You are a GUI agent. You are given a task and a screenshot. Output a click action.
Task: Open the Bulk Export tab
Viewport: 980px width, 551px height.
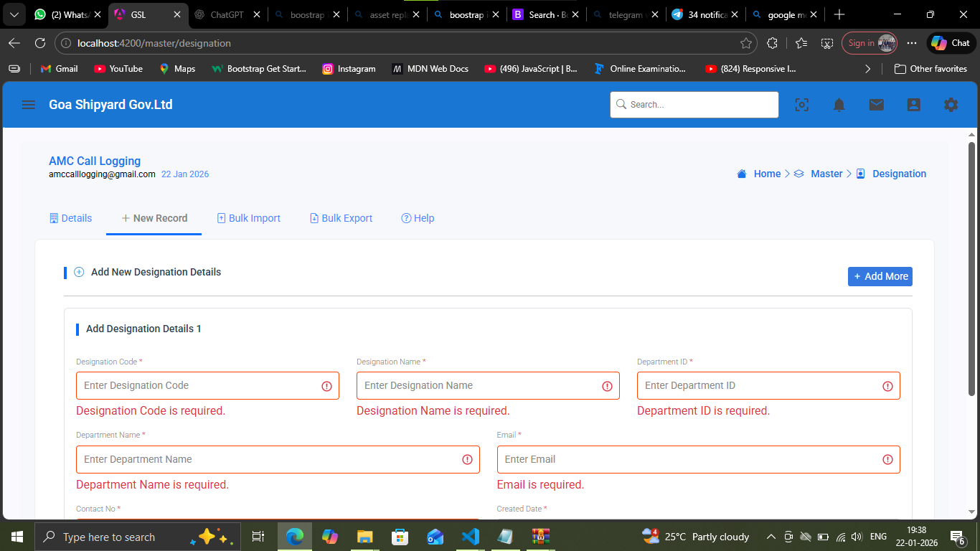(x=341, y=218)
